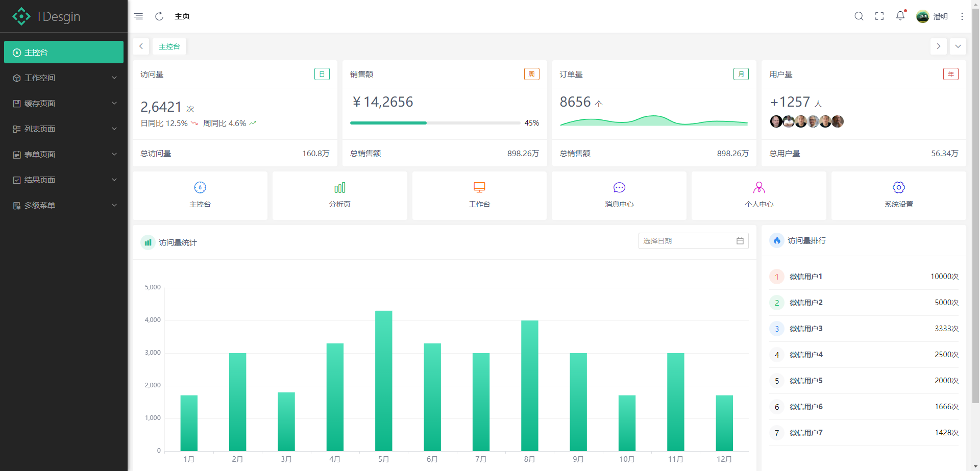Expand the 多级菜单 sidebar menu

[64, 205]
